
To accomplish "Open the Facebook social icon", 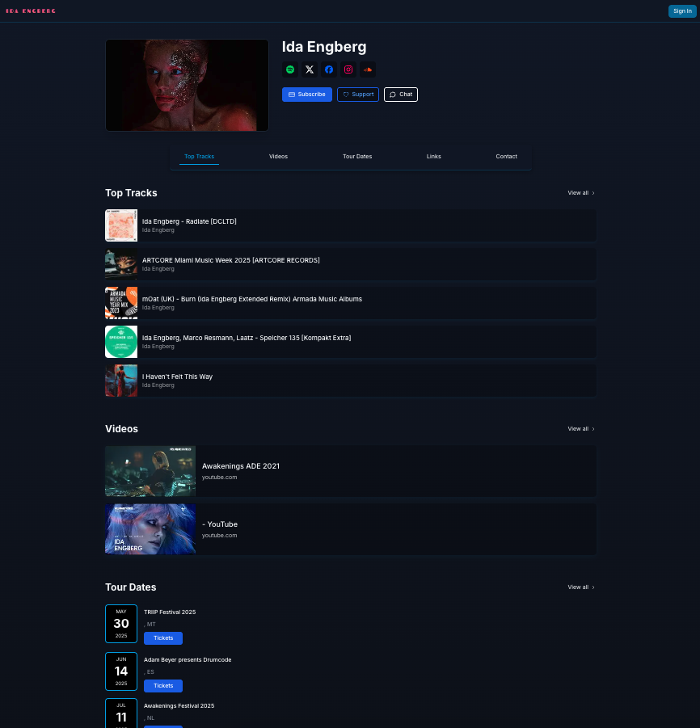I will (329, 70).
